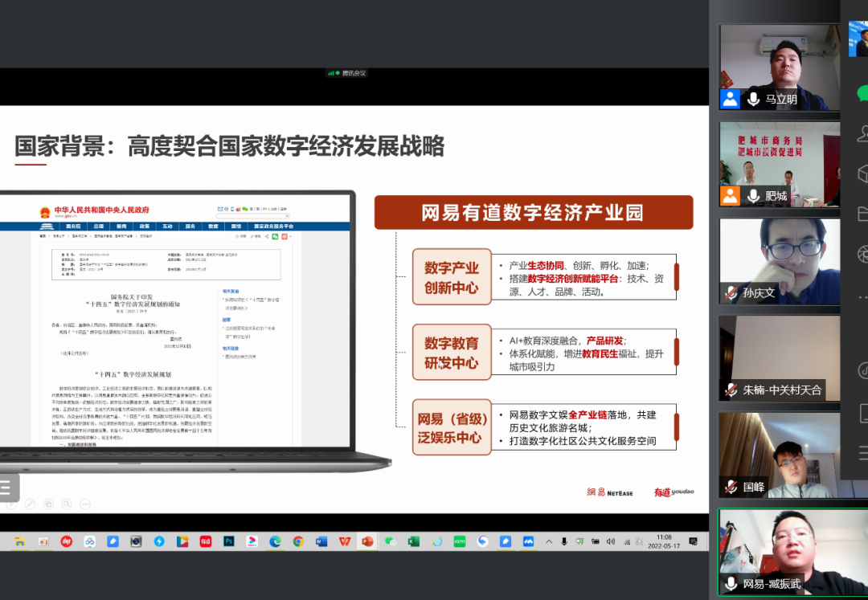Viewport: 868px width, 600px height.
Task: Select 马立明's video thumbnail
Action: (x=780, y=67)
